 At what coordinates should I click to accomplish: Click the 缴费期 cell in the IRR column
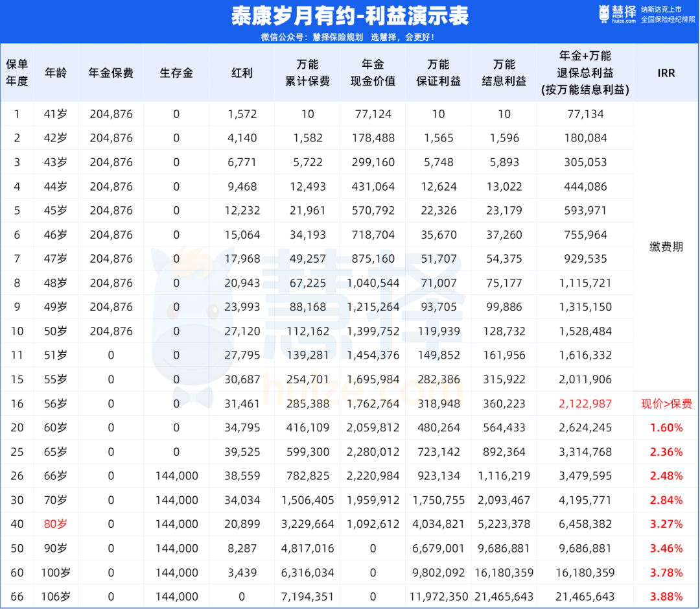[666, 246]
